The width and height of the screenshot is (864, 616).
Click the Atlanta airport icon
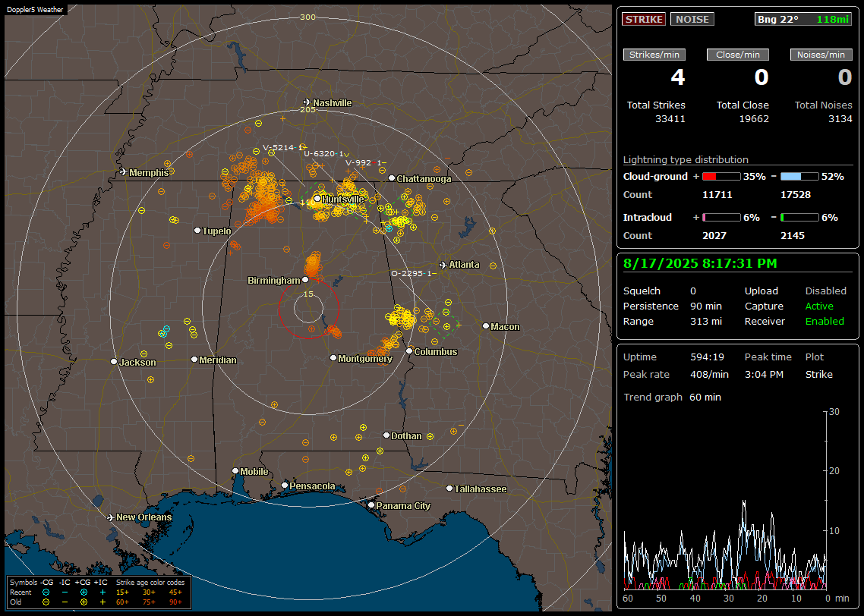click(443, 265)
